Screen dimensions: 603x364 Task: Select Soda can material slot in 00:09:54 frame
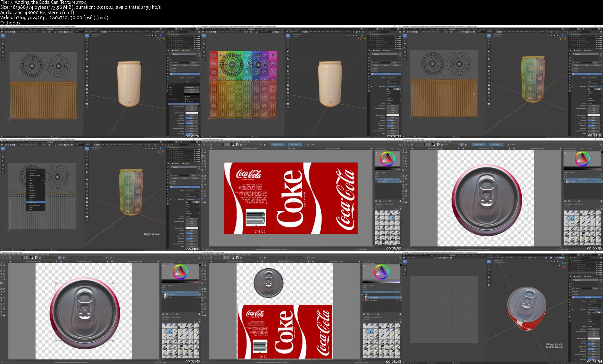coord(586,280)
